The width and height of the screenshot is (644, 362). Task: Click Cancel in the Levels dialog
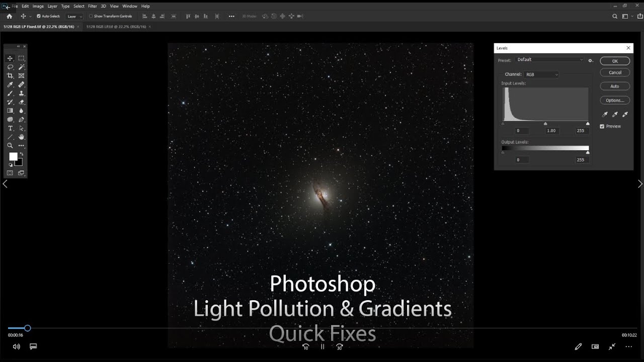click(615, 72)
